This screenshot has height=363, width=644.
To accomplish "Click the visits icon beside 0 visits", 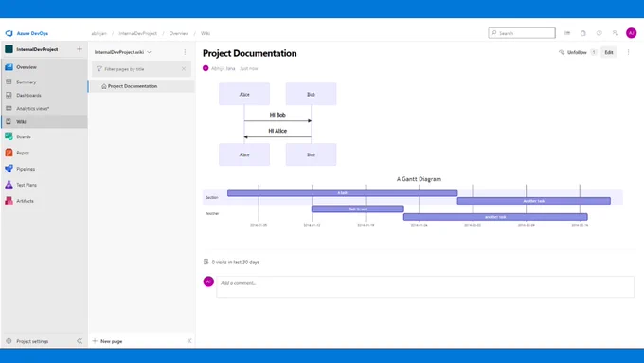I will click(206, 262).
